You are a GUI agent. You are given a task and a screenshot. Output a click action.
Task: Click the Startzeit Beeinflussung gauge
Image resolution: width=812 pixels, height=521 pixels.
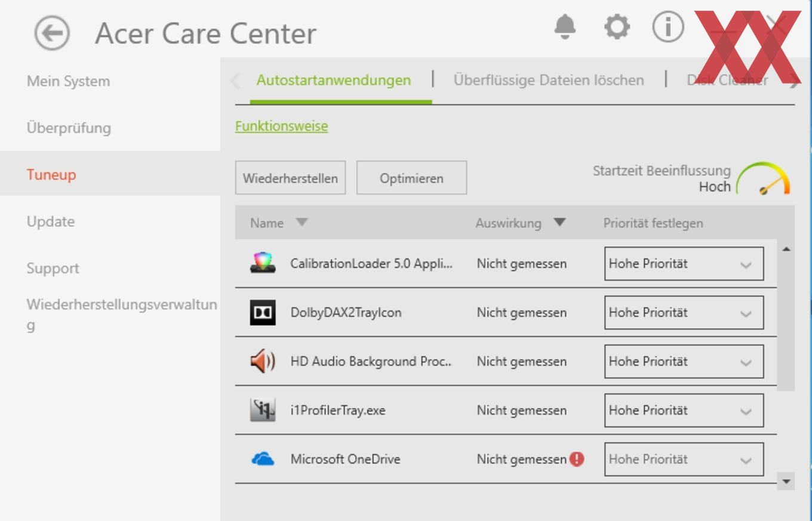click(x=763, y=178)
